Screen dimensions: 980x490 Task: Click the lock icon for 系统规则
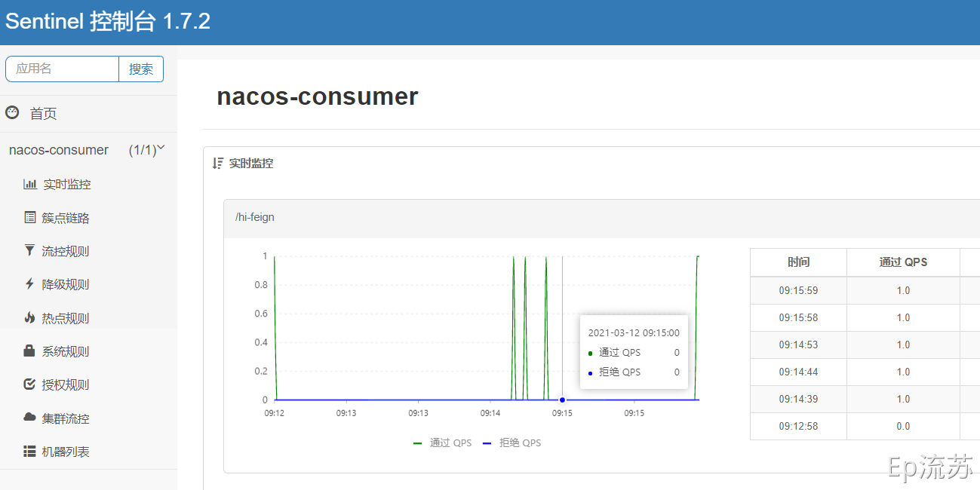click(x=30, y=351)
